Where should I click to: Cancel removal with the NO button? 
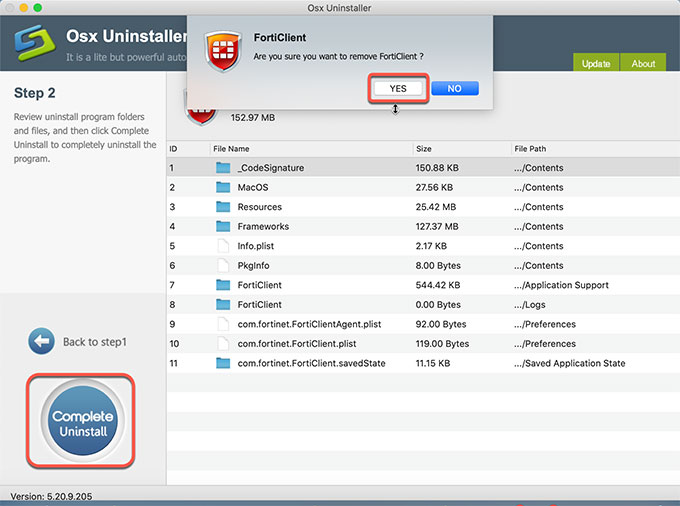coord(454,88)
